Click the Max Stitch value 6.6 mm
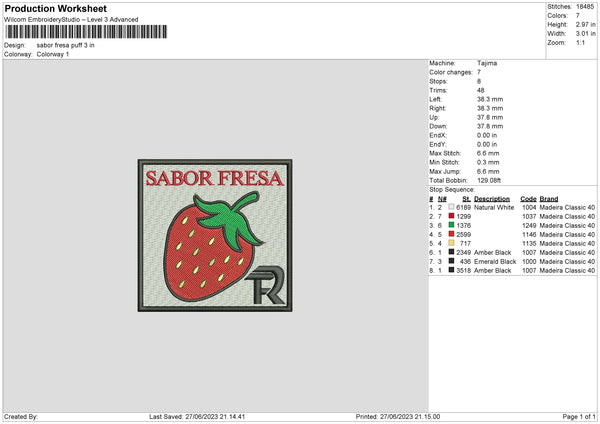This screenshot has height=424, width=600. 488,153
